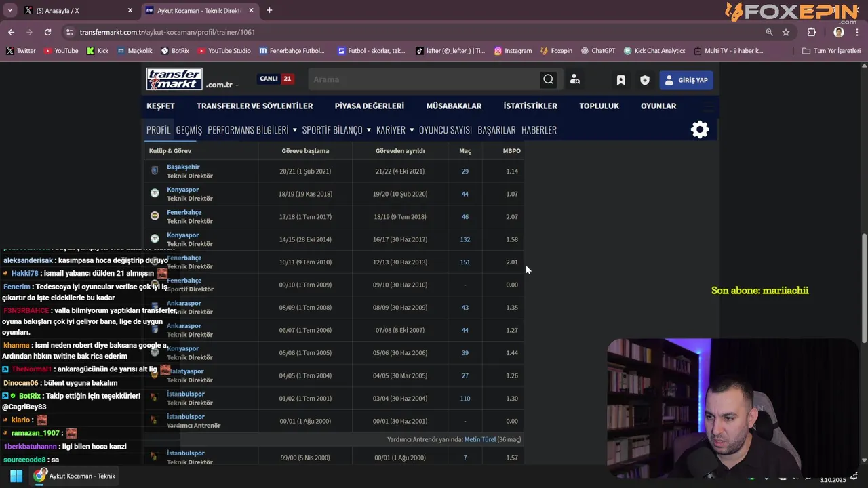Open the person search icon
Image resolution: width=868 pixels, height=488 pixels.
[x=575, y=79]
